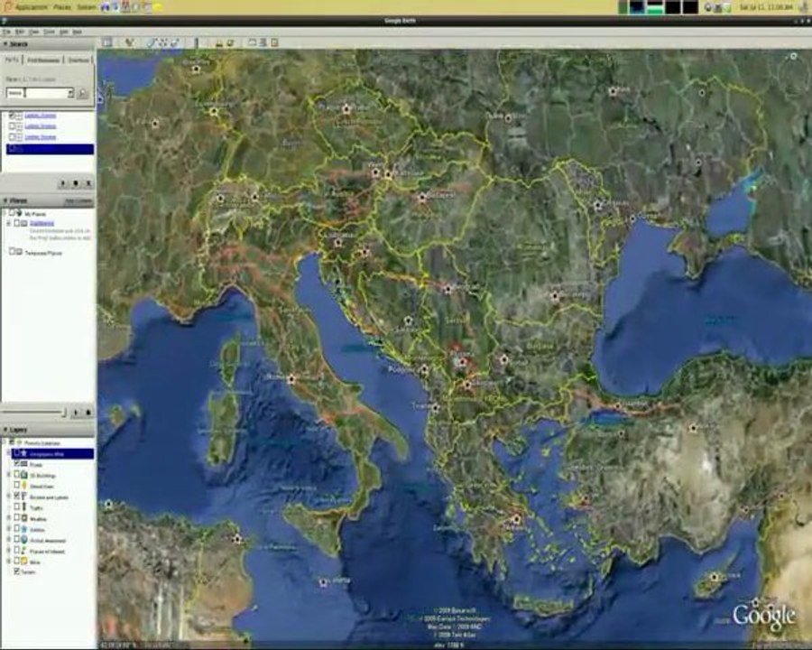
Task: Toggle the Sightseeing checkbox in Places
Action: [16, 223]
